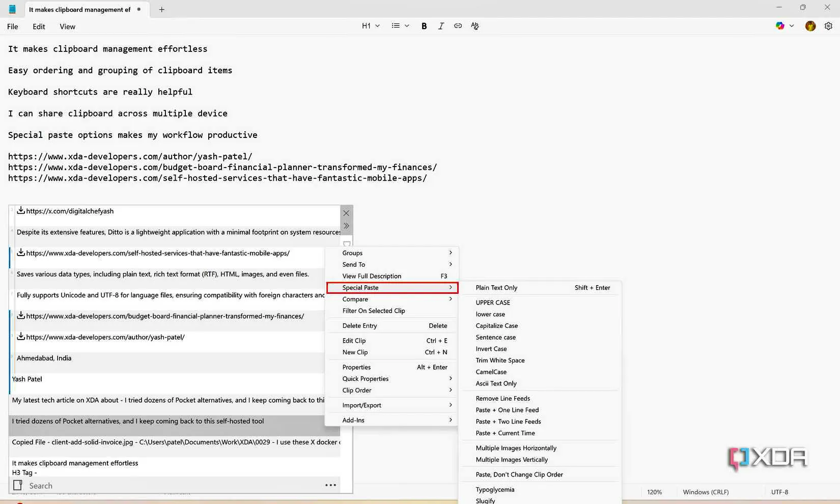Select UPPER CASE paste option
Viewport: 840px width, 504px height.
493,302
